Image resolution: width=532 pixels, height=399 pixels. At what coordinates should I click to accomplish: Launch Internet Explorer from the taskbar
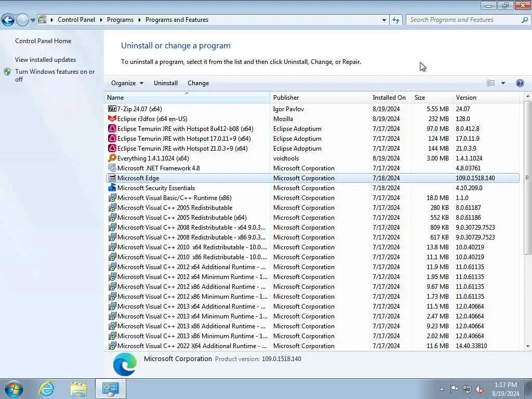click(46, 389)
